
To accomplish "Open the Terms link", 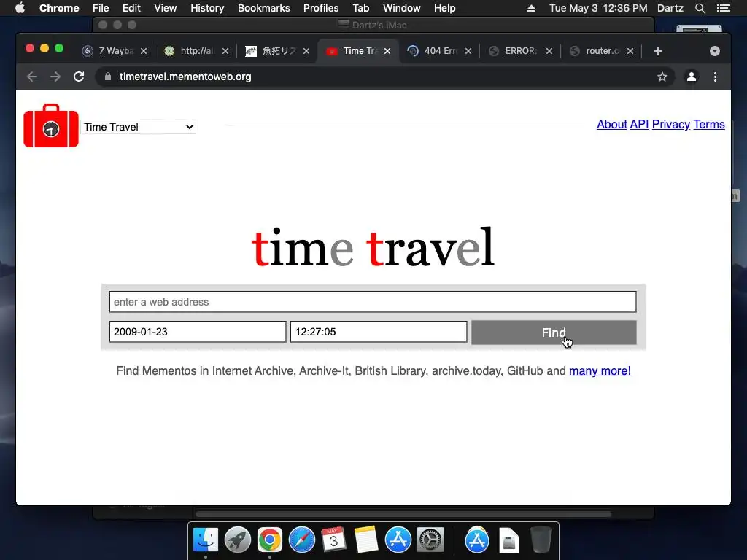I will point(709,124).
